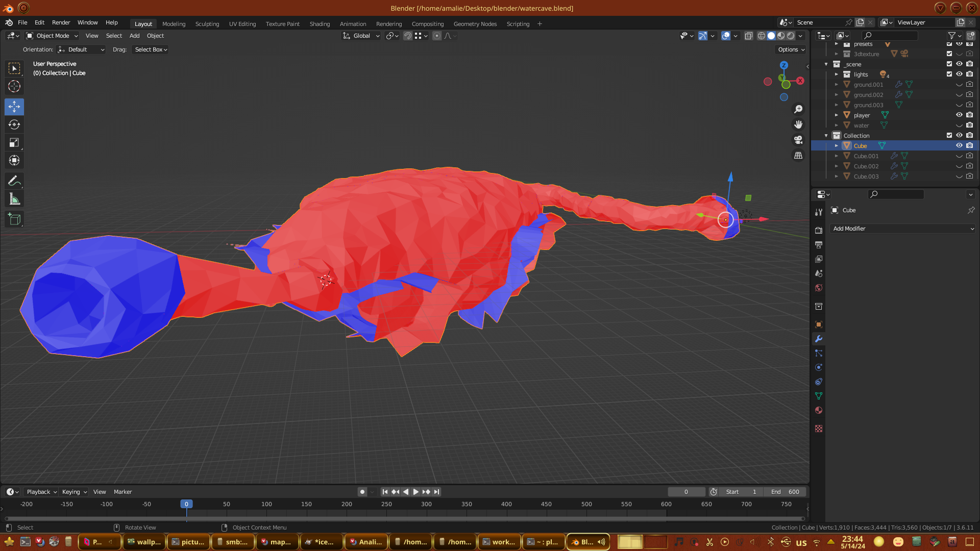Toggle visibility of Cube.001
Screen dimensions: 980x551
coord(959,156)
